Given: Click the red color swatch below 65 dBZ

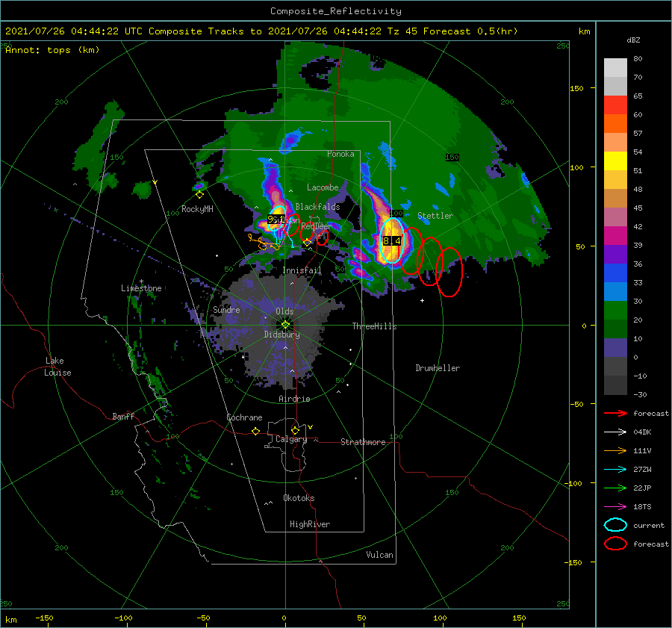Looking at the screenshot, I should [615, 105].
